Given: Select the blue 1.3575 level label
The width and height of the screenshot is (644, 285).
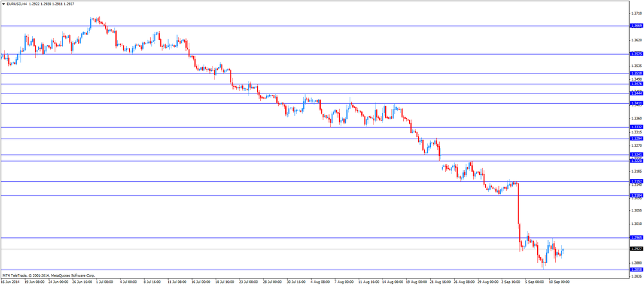Looking at the screenshot, I should pyautogui.click(x=636, y=54).
